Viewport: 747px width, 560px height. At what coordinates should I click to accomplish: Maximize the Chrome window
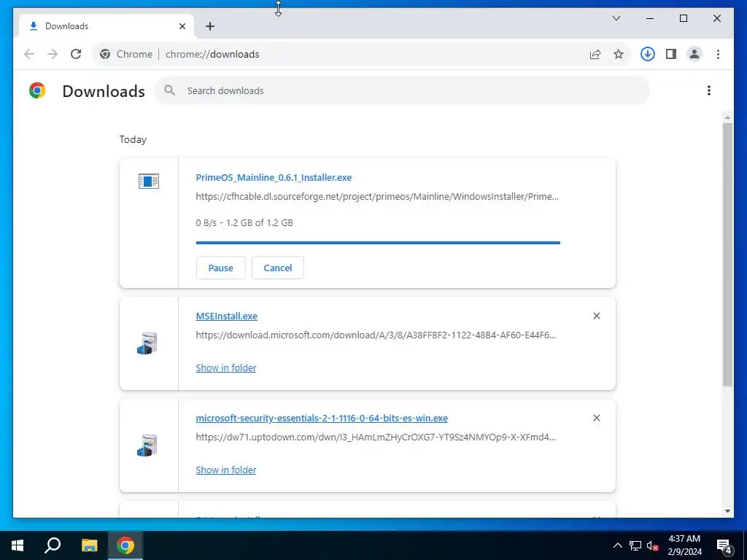coord(683,18)
